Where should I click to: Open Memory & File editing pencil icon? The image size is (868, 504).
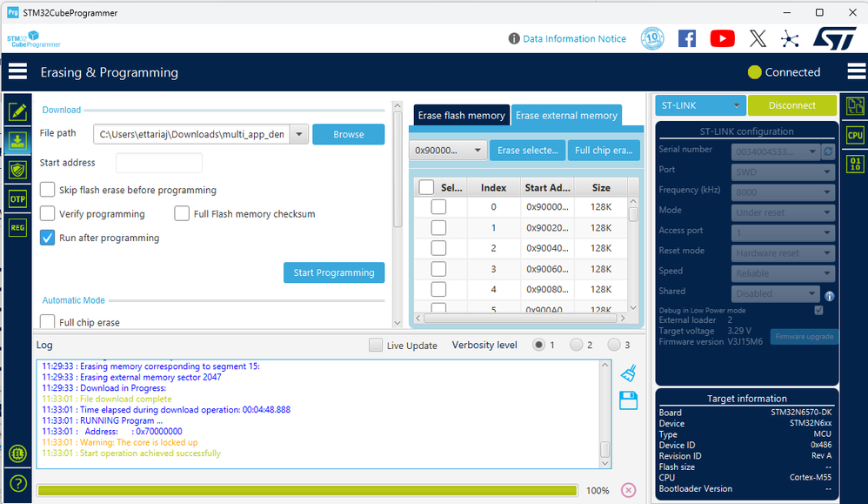tap(17, 111)
